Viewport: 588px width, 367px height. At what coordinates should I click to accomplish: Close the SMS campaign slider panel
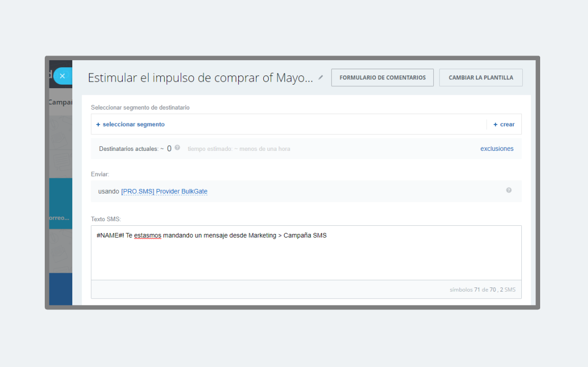coord(62,76)
